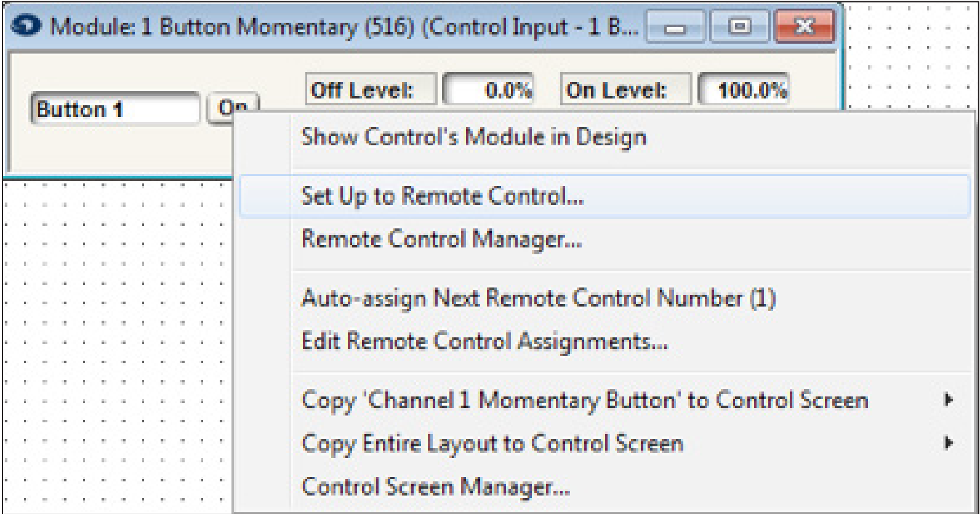Select 'Copy Entire Layout to Control Screen'
Image resolution: width=980 pixels, height=514 pixels.
492,443
